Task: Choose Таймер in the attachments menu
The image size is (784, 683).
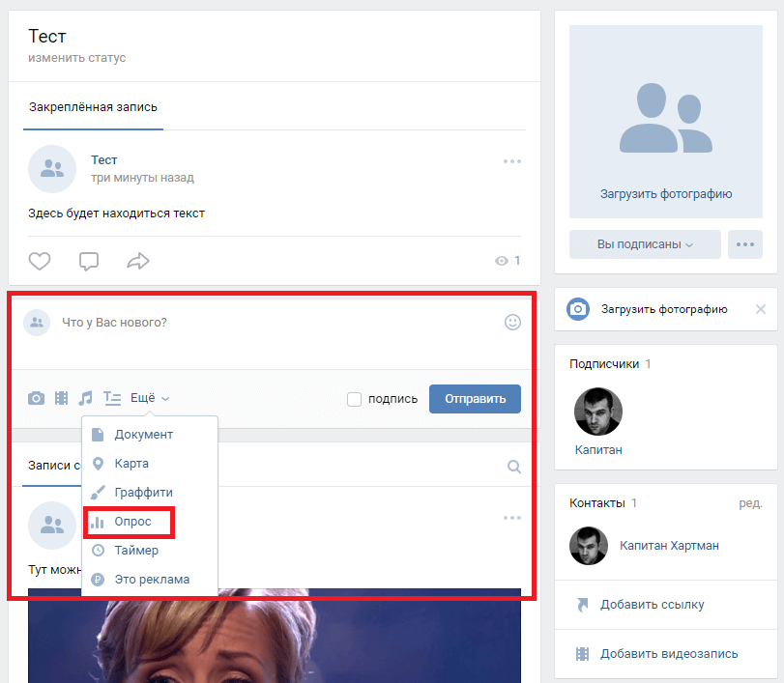Action: point(136,550)
